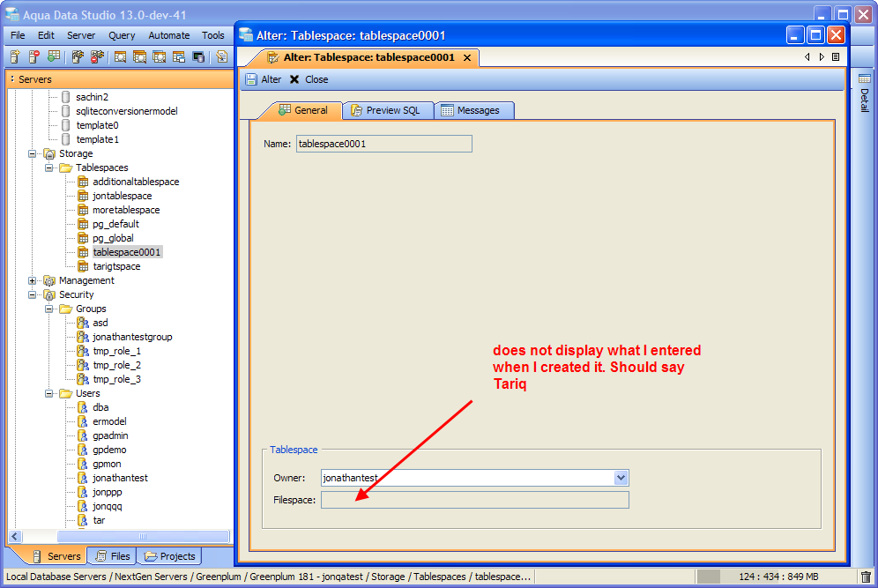Click the single table with magnifier toolbar icon
The image size is (878, 588).
pyautogui.click(x=120, y=56)
